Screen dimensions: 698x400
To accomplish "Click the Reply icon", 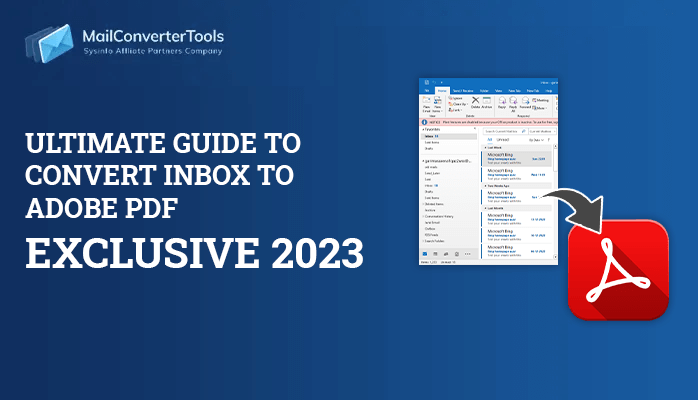I will tap(502, 100).
